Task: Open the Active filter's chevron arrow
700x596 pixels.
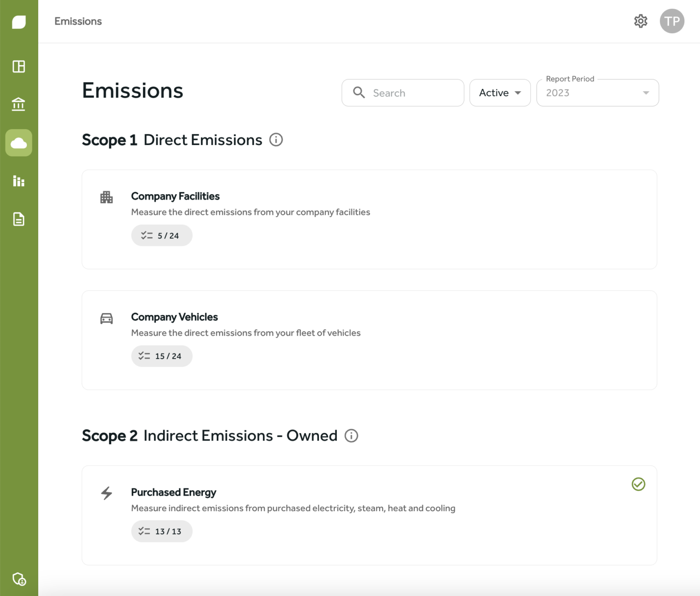Action: tap(518, 93)
